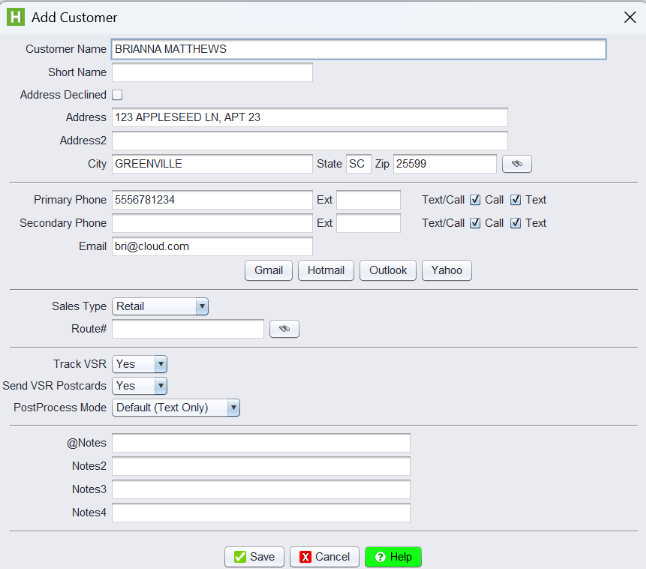Close the Add Customer dialog
This screenshot has height=569, width=646.
tap(629, 17)
